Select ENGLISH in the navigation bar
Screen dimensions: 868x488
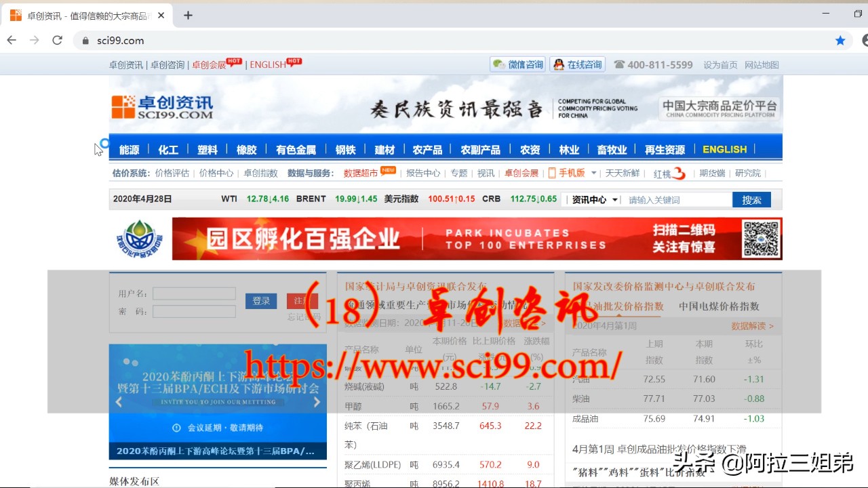724,149
